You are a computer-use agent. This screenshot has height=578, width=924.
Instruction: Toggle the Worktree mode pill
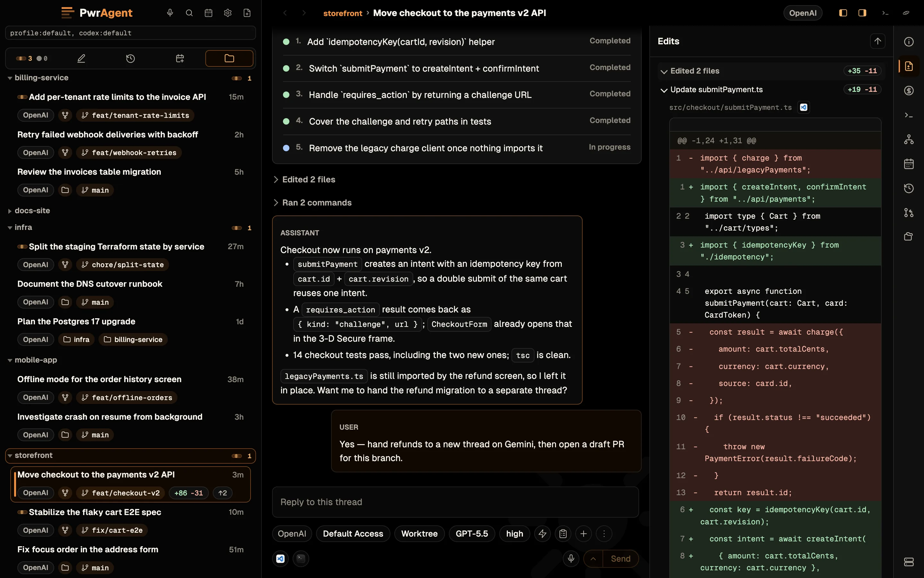(419, 534)
